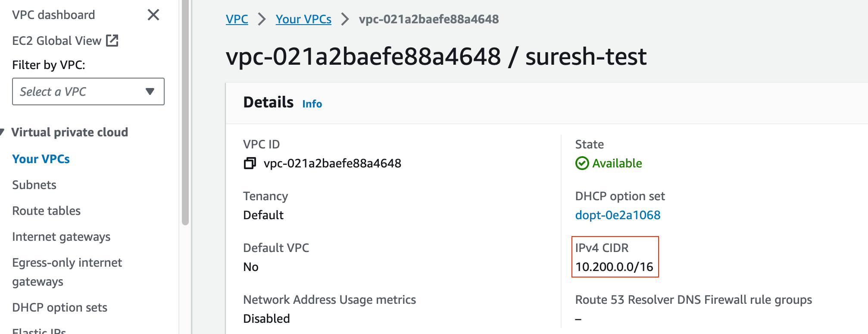Open Internet gateways in the sidebar

pyautogui.click(x=61, y=236)
